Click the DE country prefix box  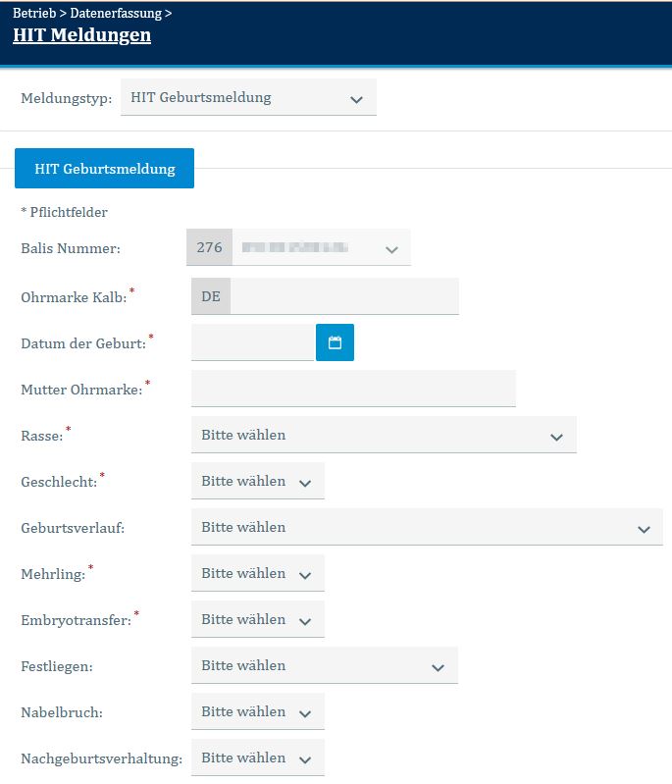click(x=211, y=296)
